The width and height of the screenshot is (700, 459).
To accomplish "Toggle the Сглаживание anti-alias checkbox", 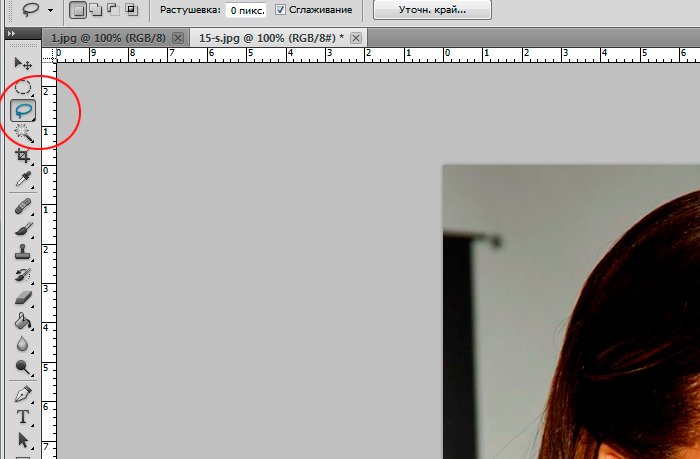I will (x=281, y=10).
